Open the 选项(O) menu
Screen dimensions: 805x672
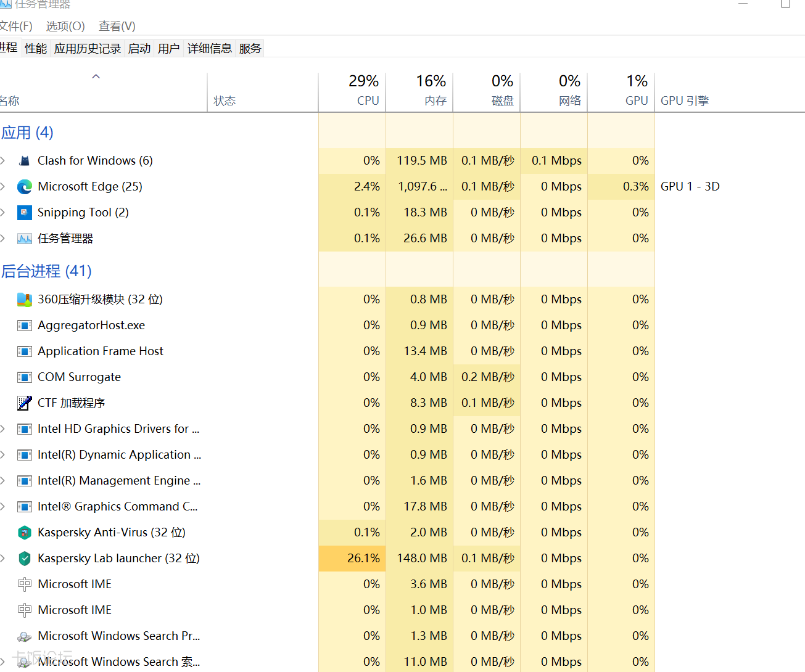pyautogui.click(x=65, y=27)
